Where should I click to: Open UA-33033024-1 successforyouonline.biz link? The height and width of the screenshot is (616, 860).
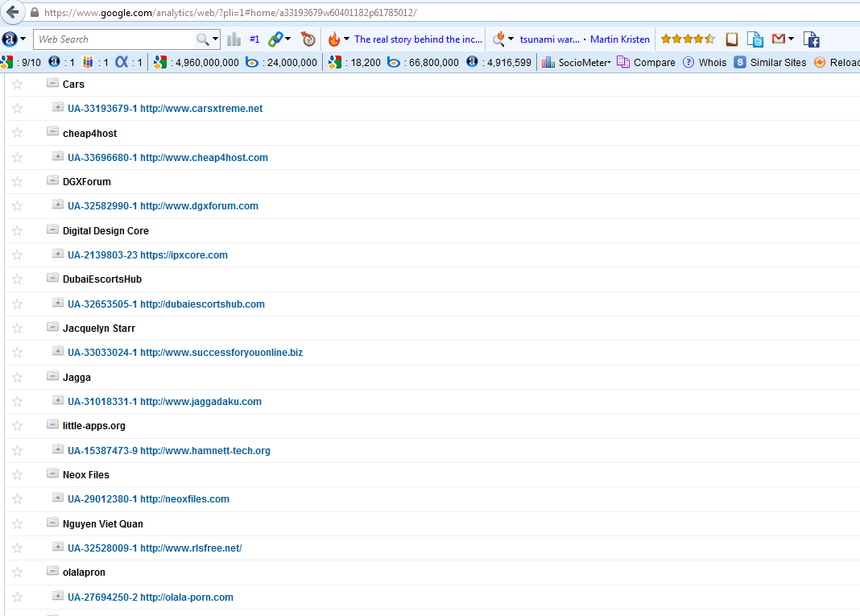185,352
